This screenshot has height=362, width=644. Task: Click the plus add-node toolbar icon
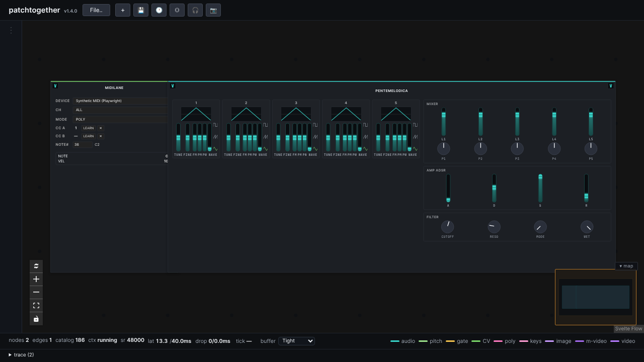[123, 10]
